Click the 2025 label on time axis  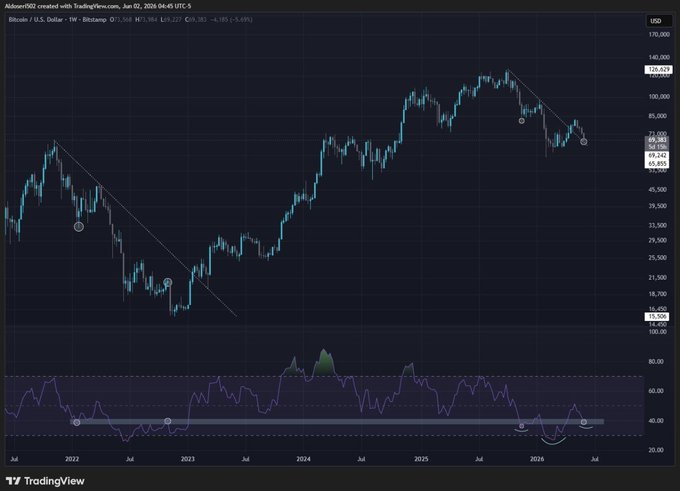(421, 459)
